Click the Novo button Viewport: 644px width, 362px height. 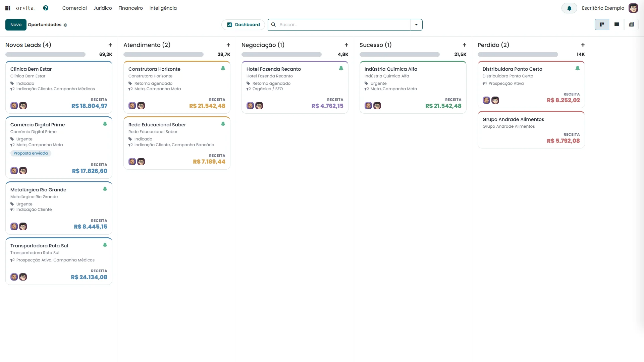[16, 25]
